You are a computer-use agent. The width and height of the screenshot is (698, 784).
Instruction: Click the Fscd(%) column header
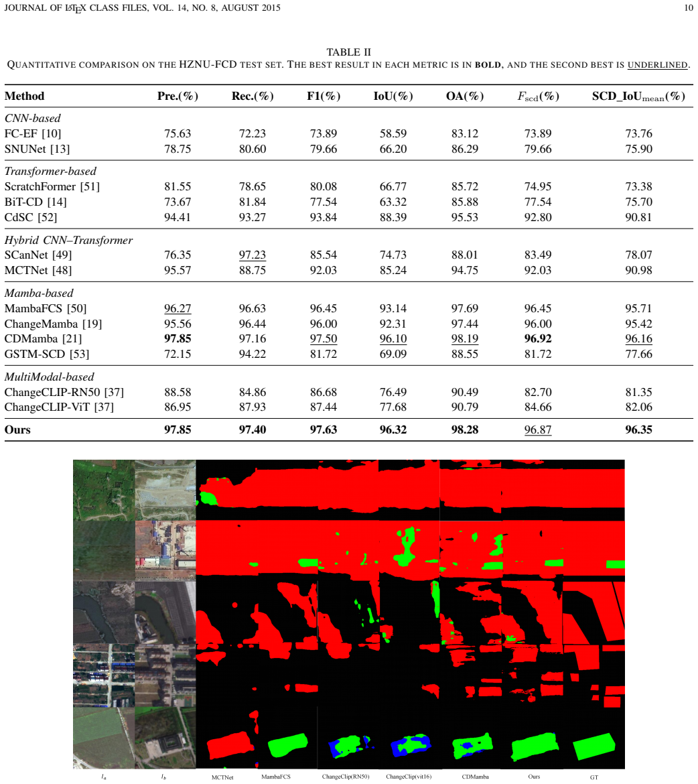(538, 96)
